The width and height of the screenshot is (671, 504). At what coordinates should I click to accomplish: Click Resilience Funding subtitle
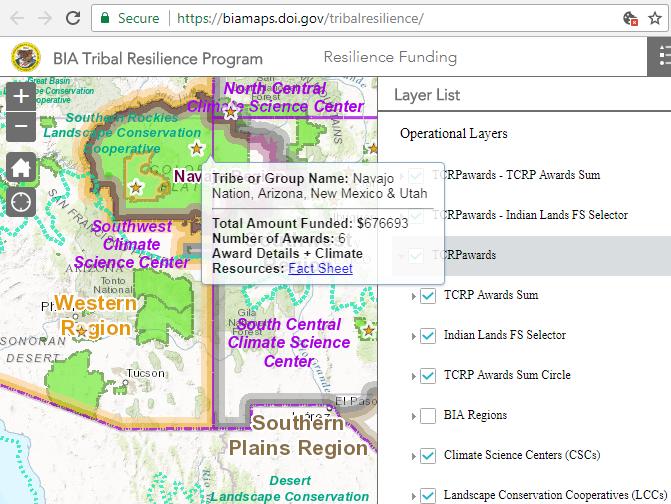click(390, 57)
